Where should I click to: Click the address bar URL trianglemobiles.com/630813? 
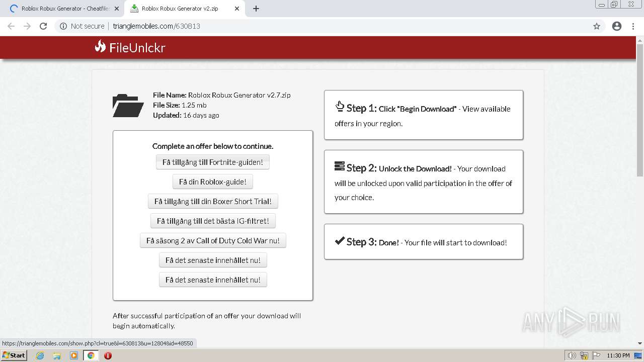tap(156, 26)
